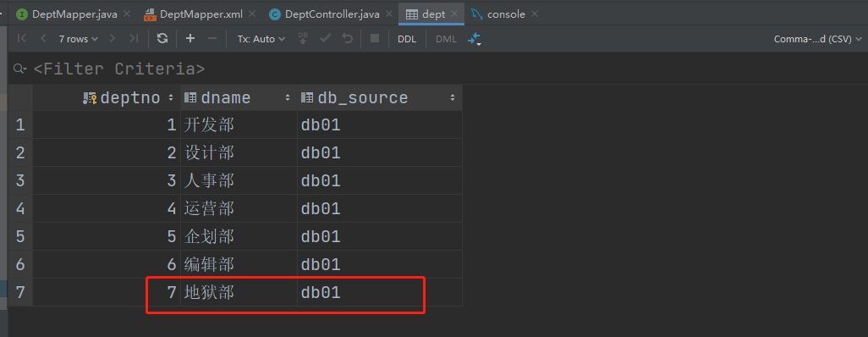868x337 pixels.
Task: Go to the last page arrow
Action: click(134, 38)
